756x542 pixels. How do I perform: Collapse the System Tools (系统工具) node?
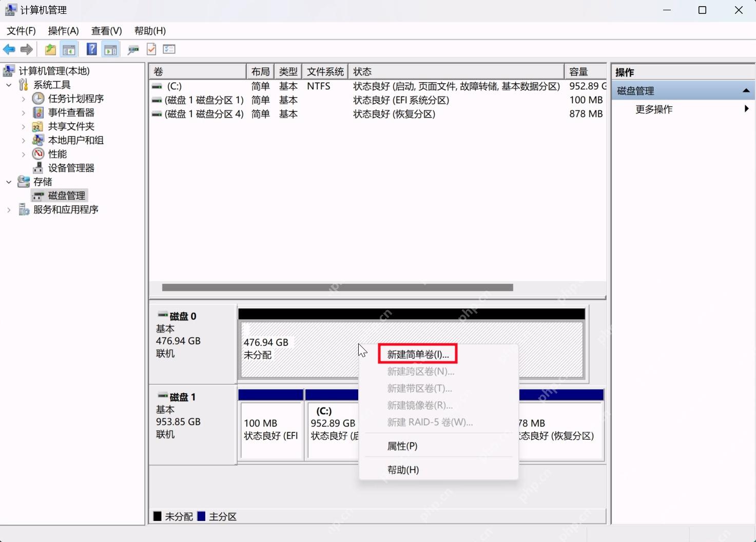9,85
